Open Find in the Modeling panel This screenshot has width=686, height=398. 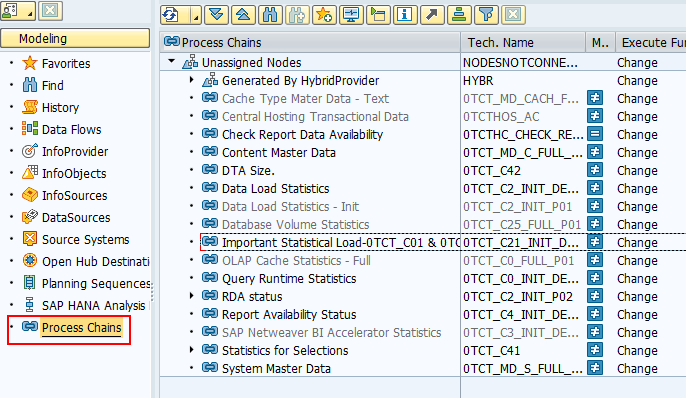(52, 86)
